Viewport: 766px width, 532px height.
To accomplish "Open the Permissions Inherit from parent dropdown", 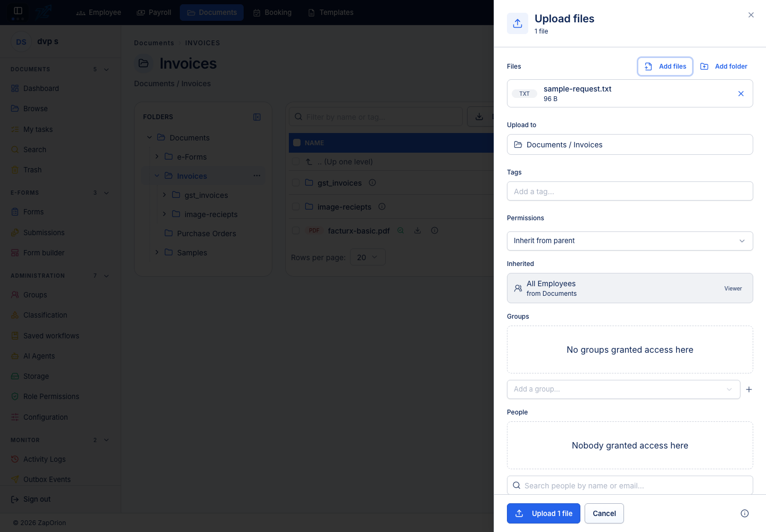I will click(630, 241).
